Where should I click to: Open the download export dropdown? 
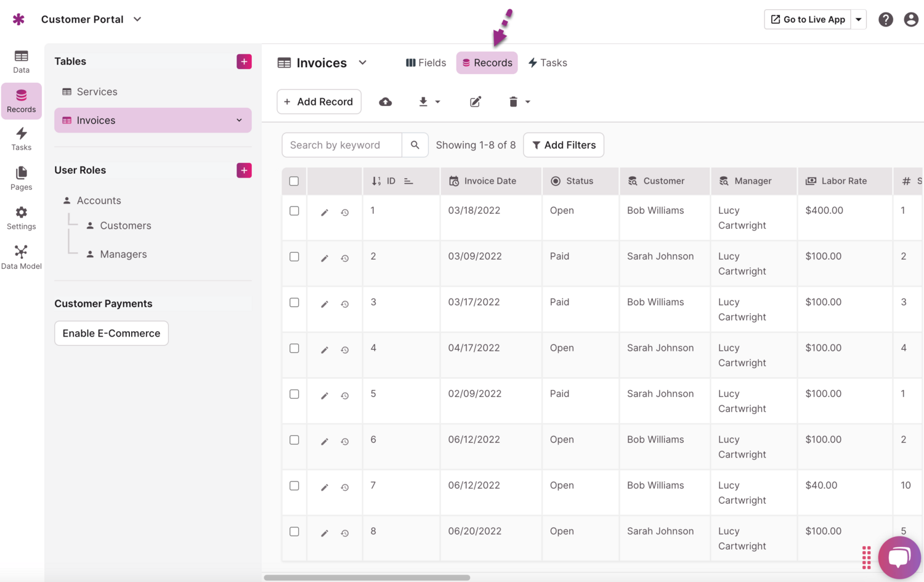tap(429, 102)
